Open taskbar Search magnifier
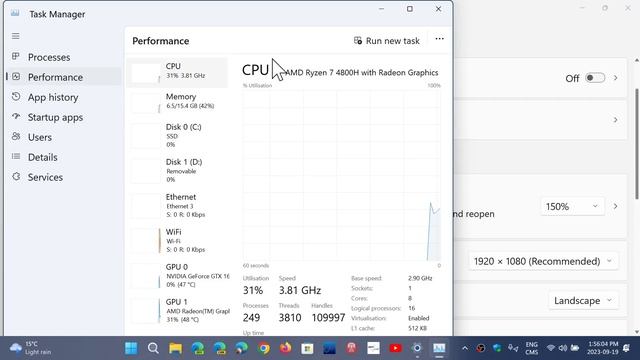The width and height of the screenshot is (640, 360). click(x=153, y=348)
